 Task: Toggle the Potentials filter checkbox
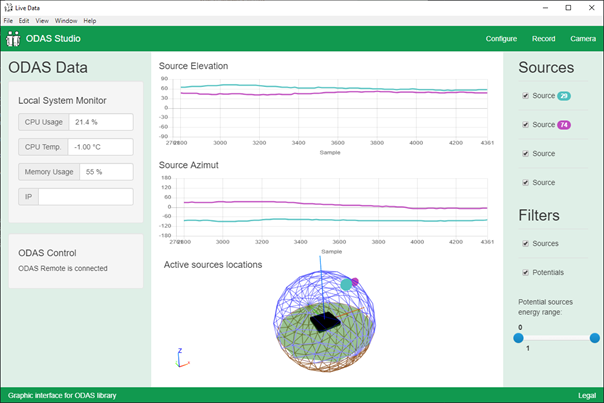[525, 272]
